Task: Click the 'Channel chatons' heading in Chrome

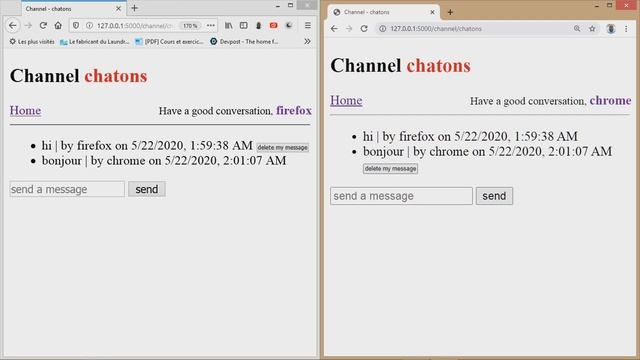Action: pos(400,65)
